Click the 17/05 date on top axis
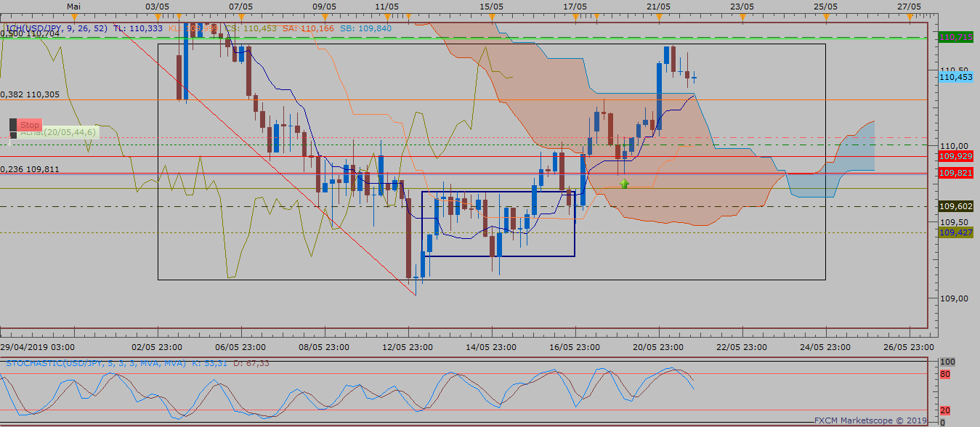The width and height of the screenshot is (980, 427). [x=575, y=6]
